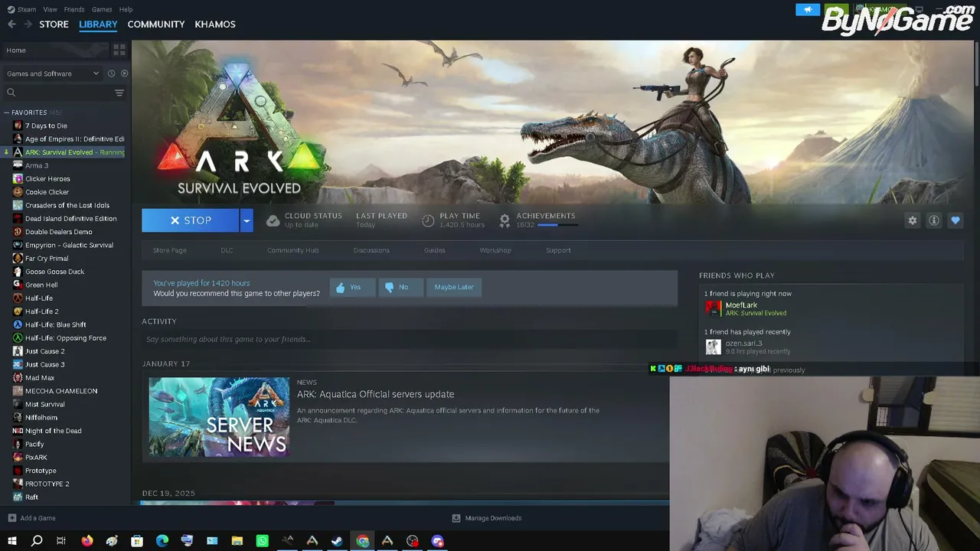Open Windows taskbar search
The width and height of the screenshot is (980, 551).
point(37,541)
